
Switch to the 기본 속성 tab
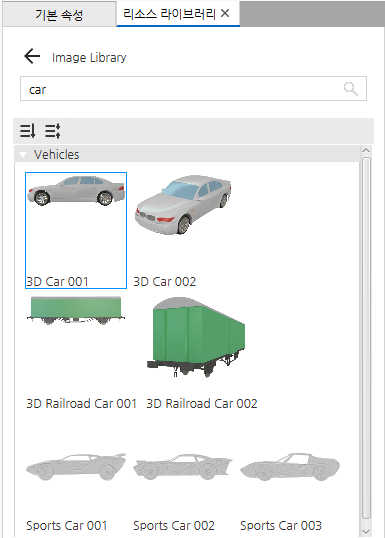point(59,15)
